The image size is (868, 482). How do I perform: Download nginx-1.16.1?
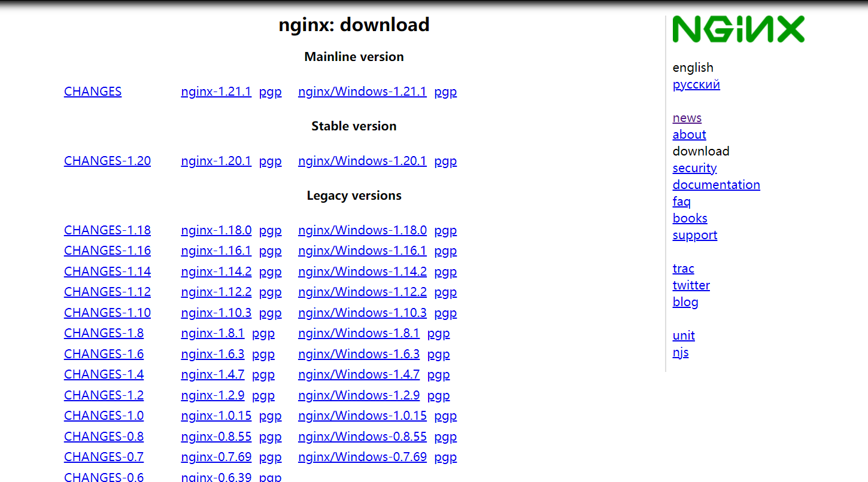click(216, 251)
